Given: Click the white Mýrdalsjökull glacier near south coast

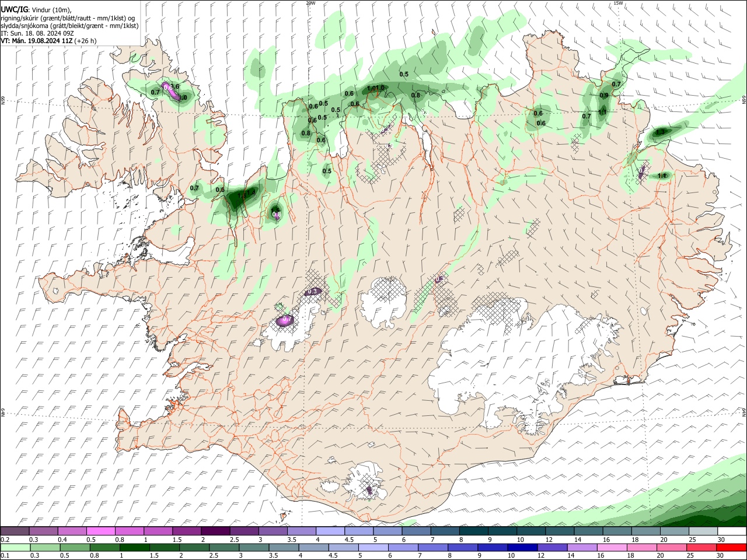Looking at the screenshot, I should pos(365,481).
